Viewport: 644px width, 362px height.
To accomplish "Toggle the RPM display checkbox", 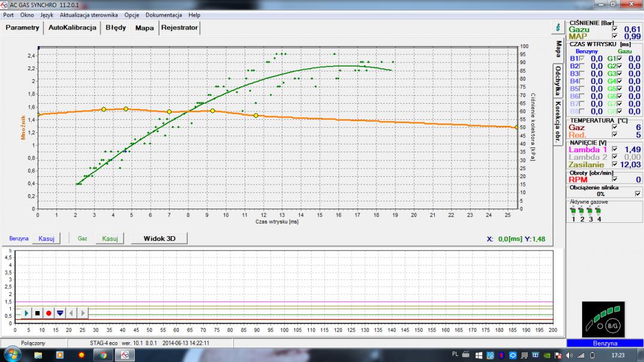I will pyautogui.click(x=613, y=179).
